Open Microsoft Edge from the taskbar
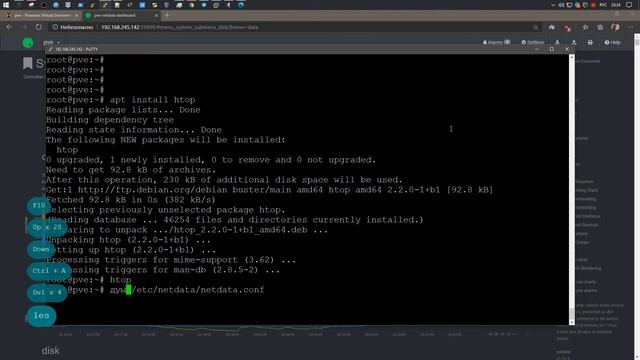 (241, 5)
